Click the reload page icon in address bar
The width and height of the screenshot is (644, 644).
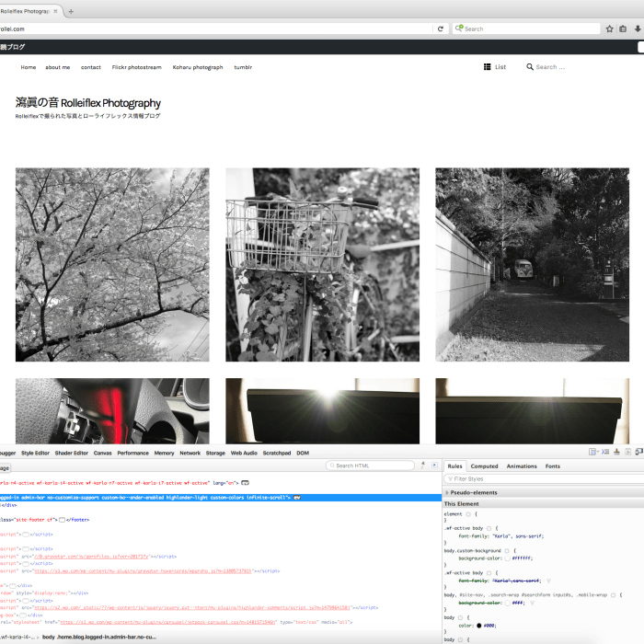point(441,29)
